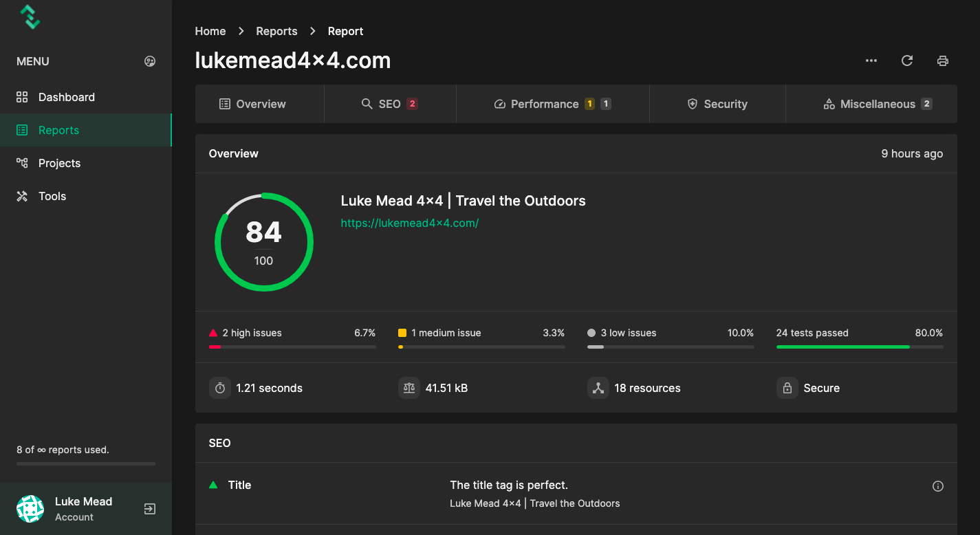This screenshot has height=535, width=980.
Task: Click the load time stopwatch icon
Action: click(x=220, y=388)
